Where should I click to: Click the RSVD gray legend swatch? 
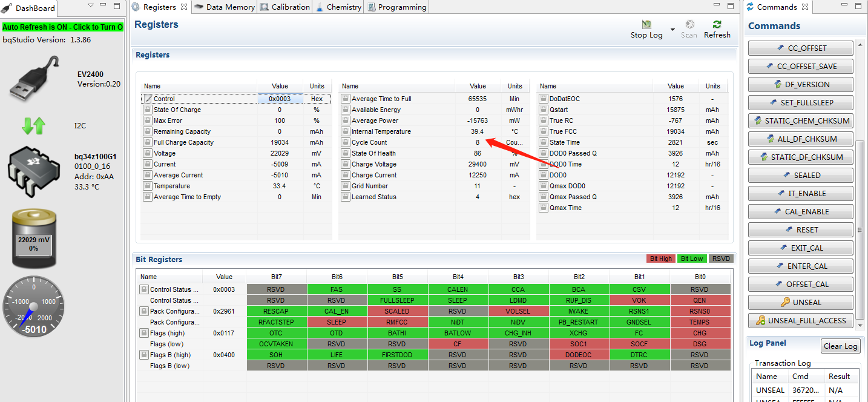[721, 259]
